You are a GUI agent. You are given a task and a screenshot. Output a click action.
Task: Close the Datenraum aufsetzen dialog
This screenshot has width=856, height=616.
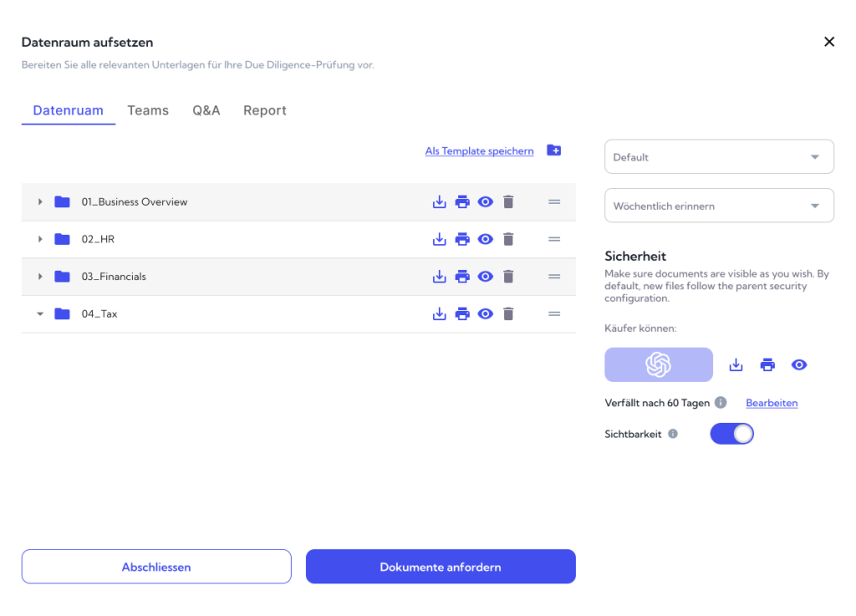pos(828,42)
